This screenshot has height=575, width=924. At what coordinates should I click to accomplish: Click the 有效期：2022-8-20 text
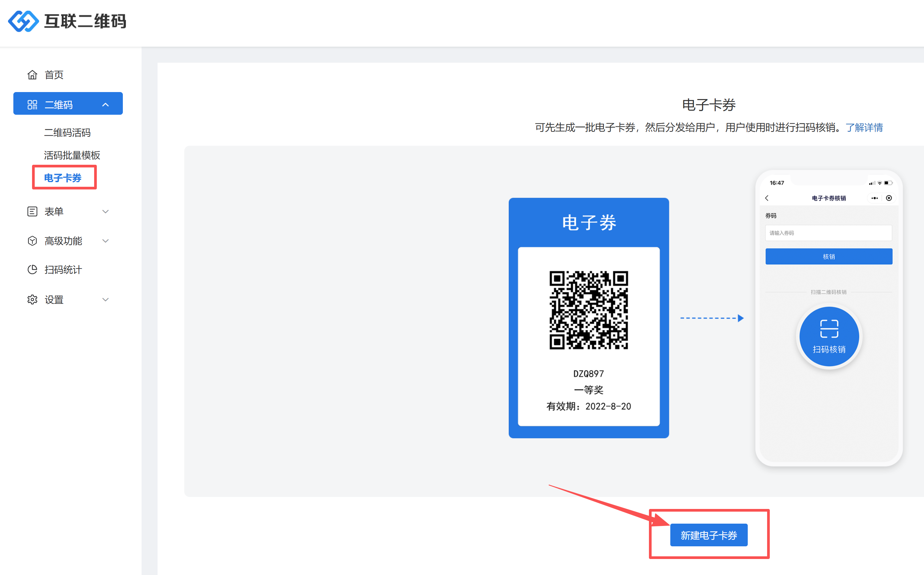coord(589,406)
